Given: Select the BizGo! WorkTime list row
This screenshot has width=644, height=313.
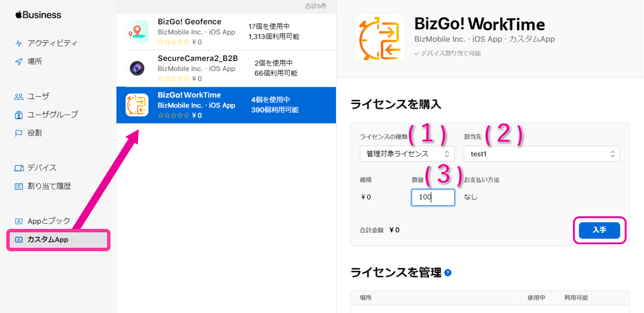Looking at the screenshot, I should pos(226,105).
